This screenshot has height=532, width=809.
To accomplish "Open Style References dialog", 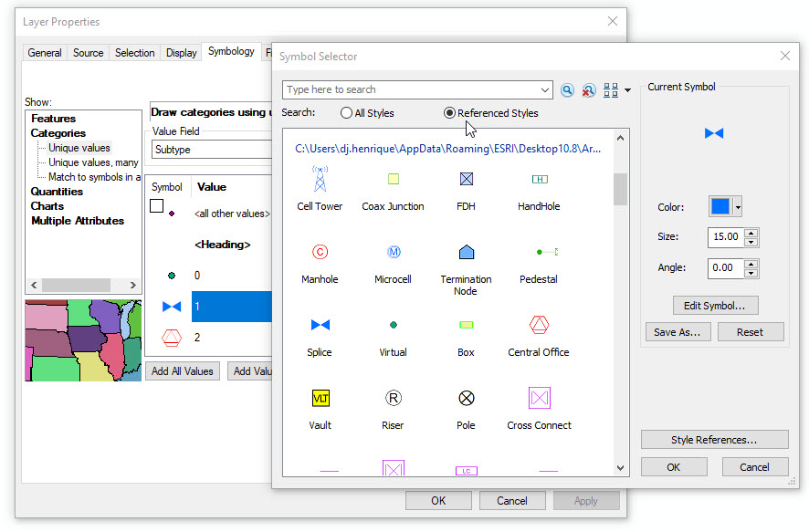I will click(x=715, y=440).
